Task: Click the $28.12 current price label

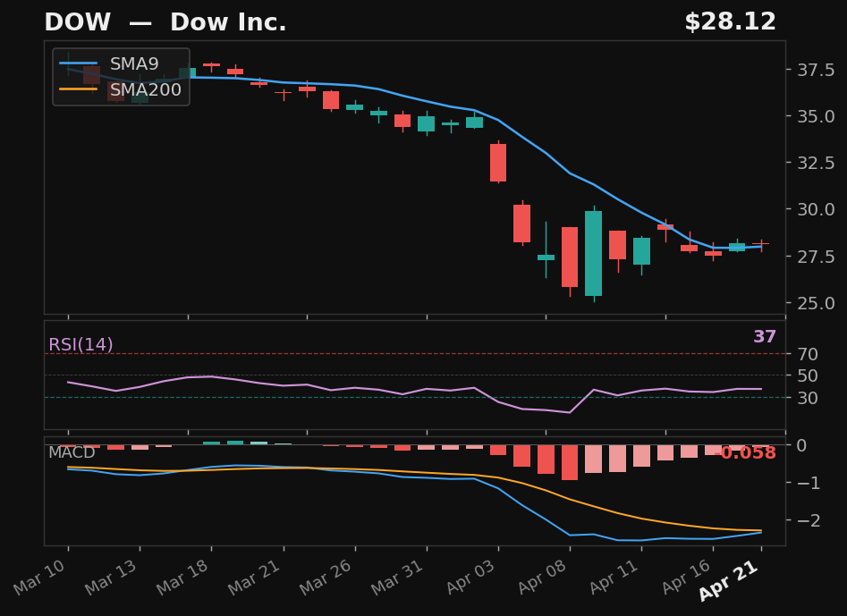Action: click(x=730, y=22)
